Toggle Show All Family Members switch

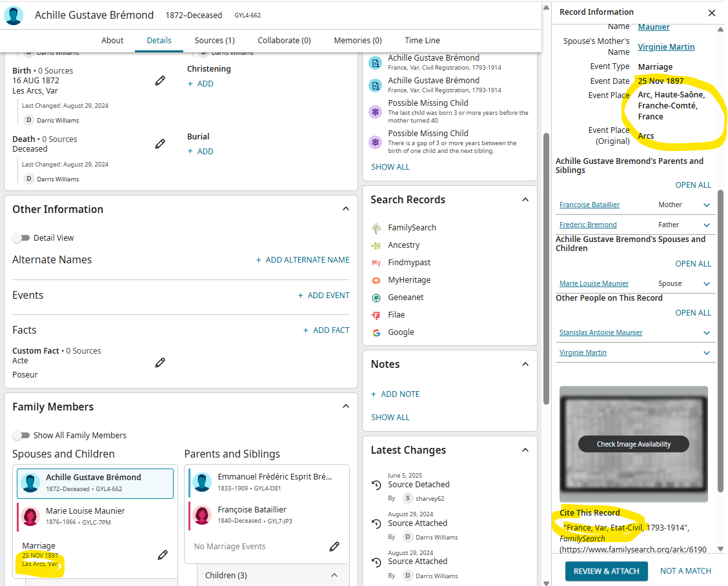21,436
